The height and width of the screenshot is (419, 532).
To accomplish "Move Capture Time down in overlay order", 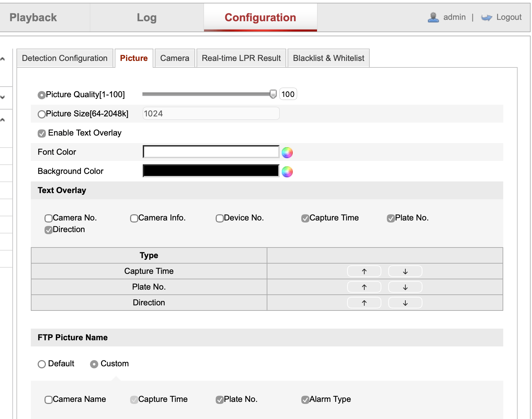I will point(405,271).
